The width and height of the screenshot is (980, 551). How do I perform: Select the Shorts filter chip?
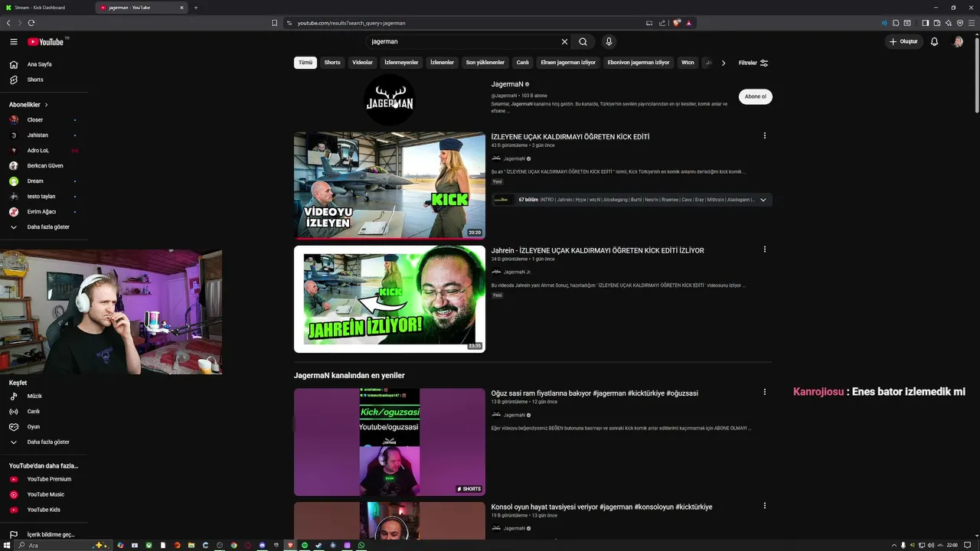point(332,63)
